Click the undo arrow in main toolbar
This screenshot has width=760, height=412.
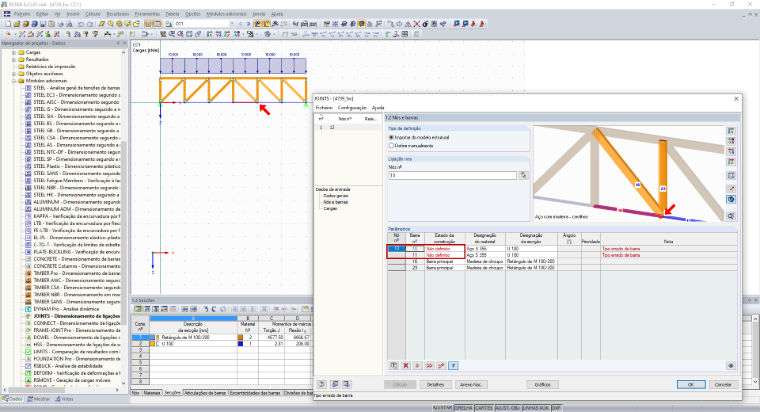point(81,24)
